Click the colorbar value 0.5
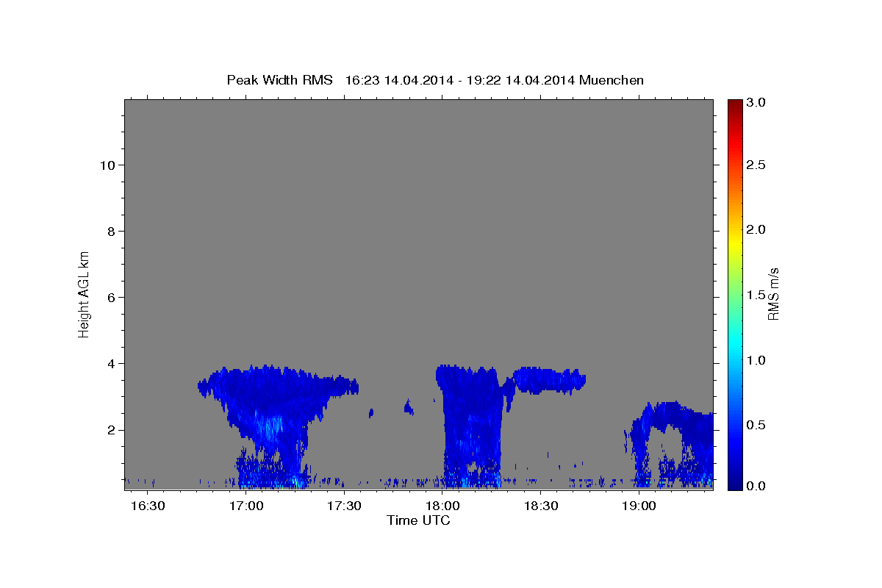 click(x=756, y=425)
